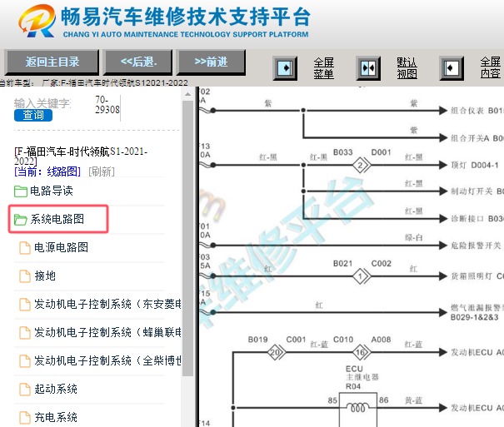Viewport: 504px width, 427px height.
Task: Click the ECU main relay R04 coil symbol
Action: tap(357, 408)
